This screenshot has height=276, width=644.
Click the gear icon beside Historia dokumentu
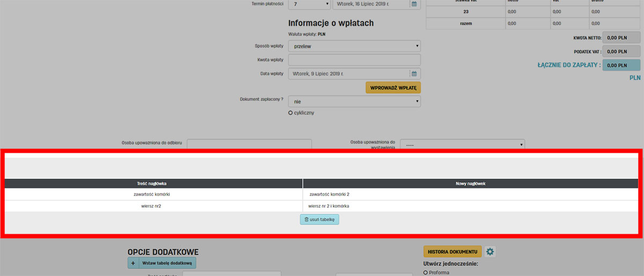490,252
